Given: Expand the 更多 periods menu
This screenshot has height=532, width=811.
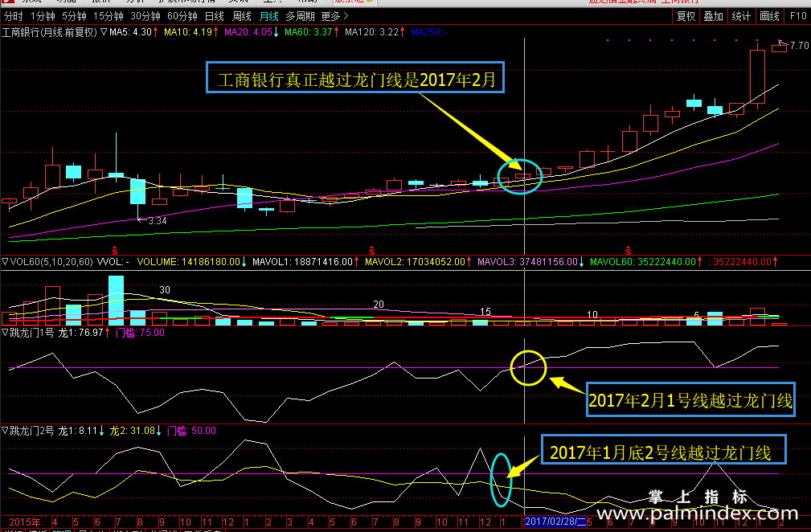Looking at the screenshot, I should (x=334, y=17).
